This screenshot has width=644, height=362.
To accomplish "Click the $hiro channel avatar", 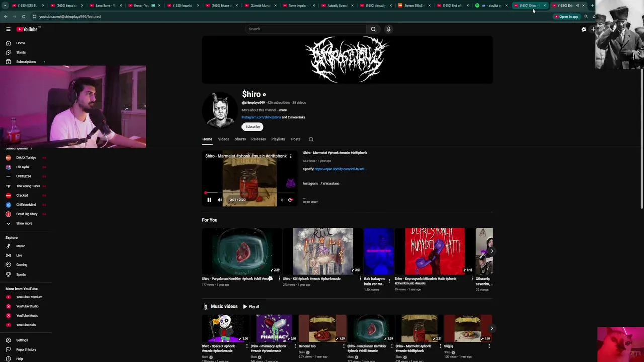I will (220, 109).
